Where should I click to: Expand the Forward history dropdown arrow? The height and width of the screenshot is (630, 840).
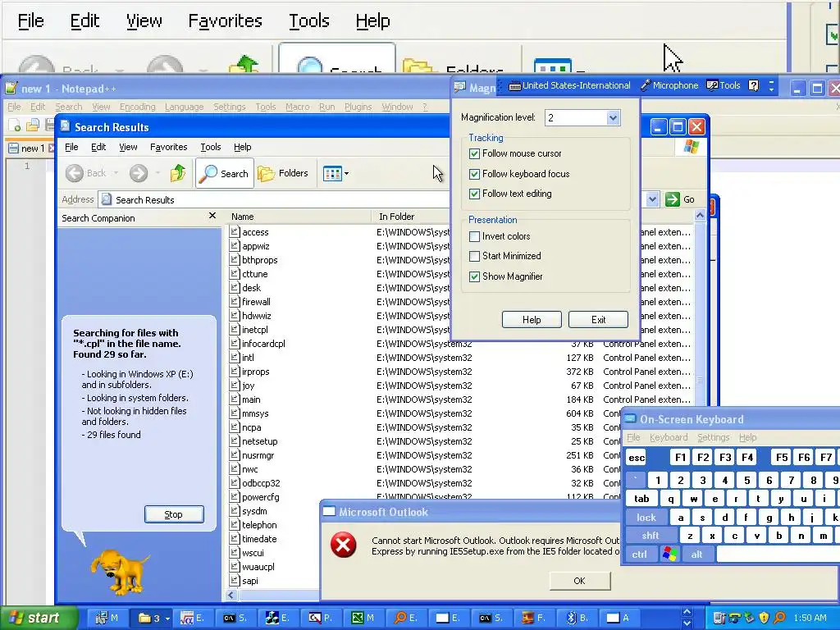click(157, 173)
